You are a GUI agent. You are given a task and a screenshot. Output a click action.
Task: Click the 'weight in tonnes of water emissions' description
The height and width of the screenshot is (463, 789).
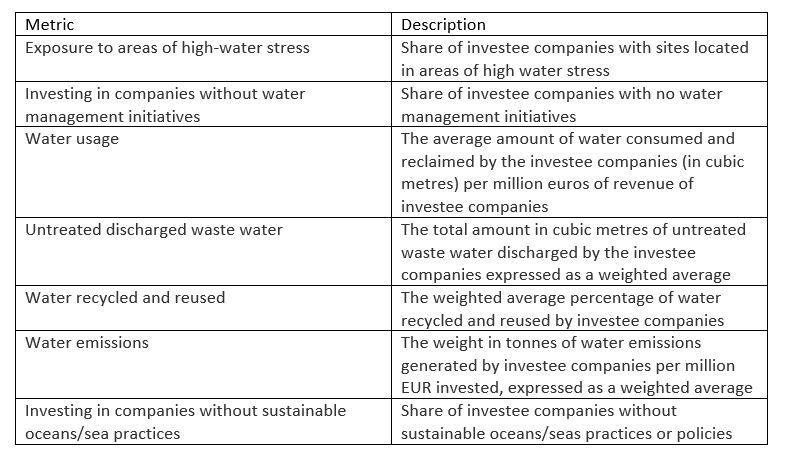579,364
